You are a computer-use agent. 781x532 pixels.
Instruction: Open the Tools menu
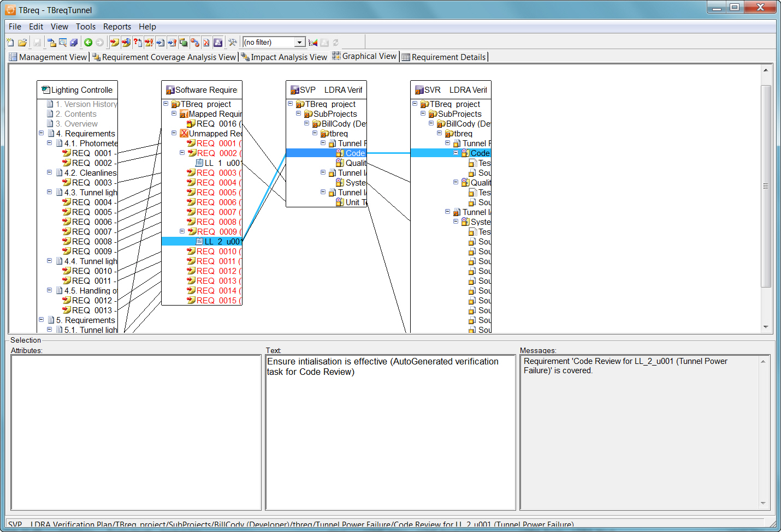click(85, 27)
